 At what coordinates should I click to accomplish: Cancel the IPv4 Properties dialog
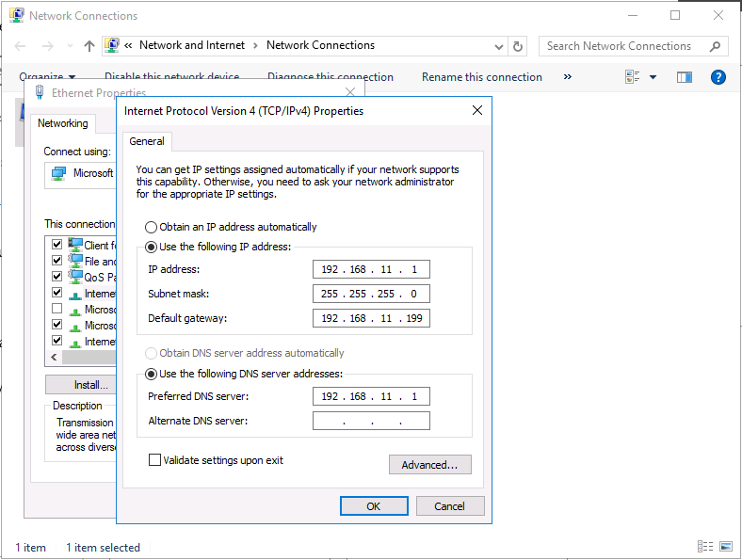point(449,506)
